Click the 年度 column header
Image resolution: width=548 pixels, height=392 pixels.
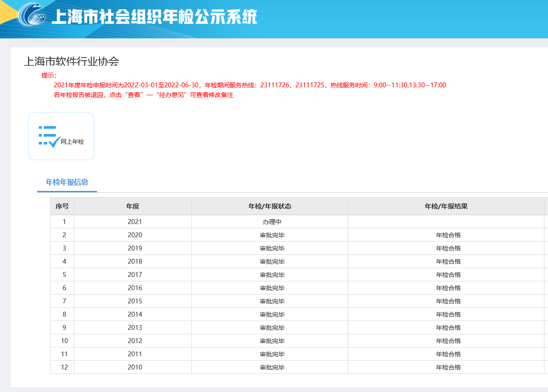(x=133, y=206)
